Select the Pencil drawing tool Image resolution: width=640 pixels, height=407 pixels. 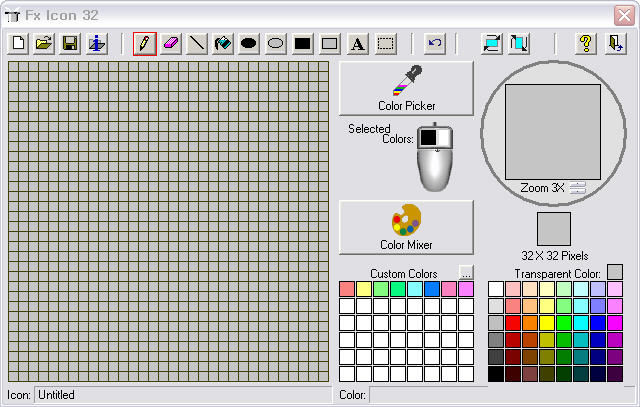[145, 43]
